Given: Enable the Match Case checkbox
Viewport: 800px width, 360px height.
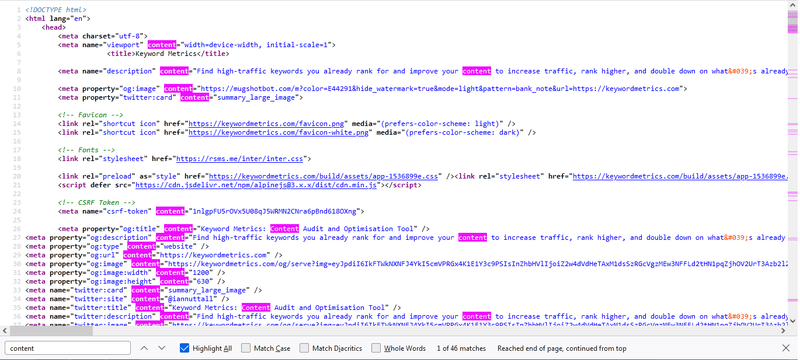Looking at the screenshot, I should 246,348.
